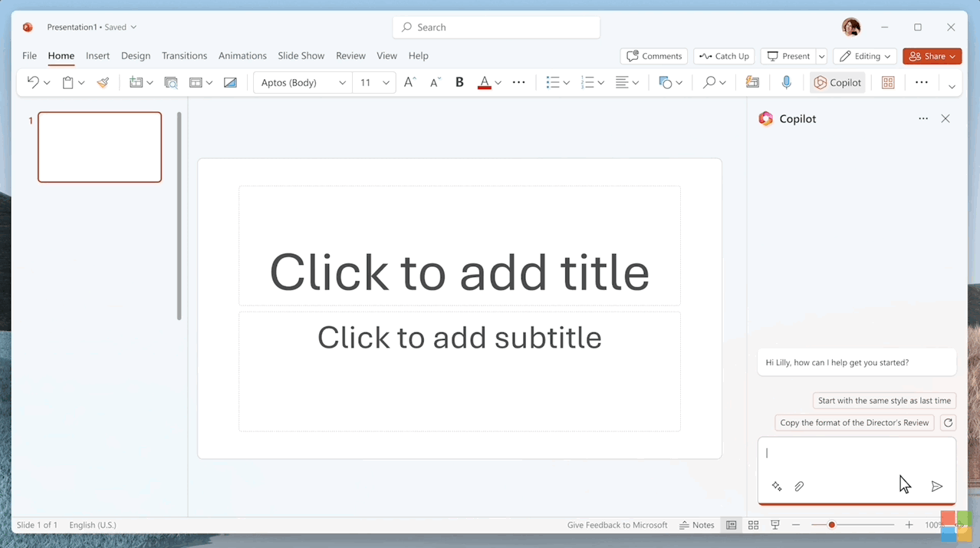The image size is (980, 548).
Task: Click the attach file paperclip in Copilot
Action: pyautogui.click(x=799, y=487)
